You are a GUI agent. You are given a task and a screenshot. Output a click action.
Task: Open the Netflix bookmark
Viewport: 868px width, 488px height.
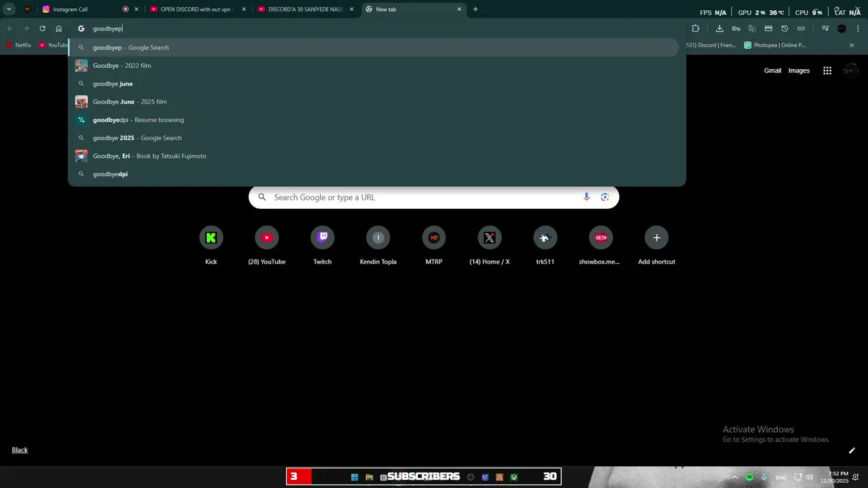point(19,45)
